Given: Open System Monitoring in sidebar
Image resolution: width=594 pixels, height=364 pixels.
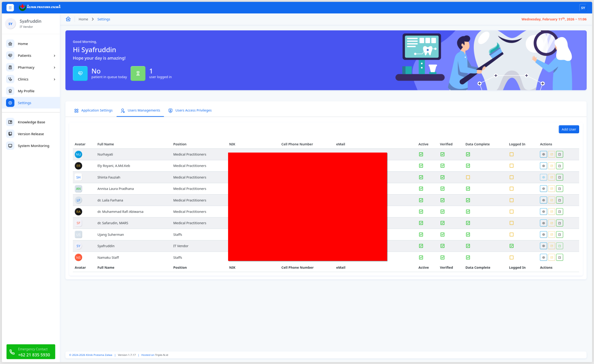Looking at the screenshot, I should 33,146.
